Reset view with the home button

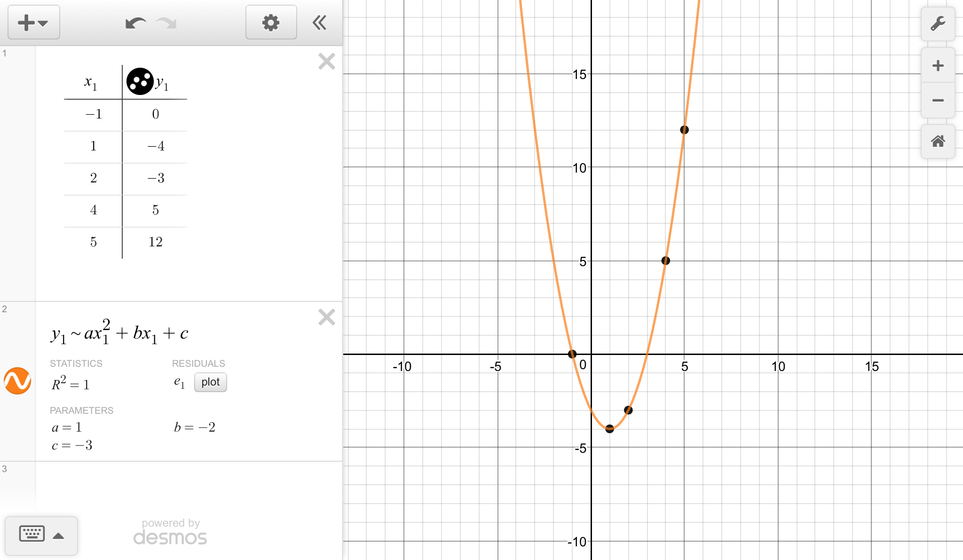point(938,141)
